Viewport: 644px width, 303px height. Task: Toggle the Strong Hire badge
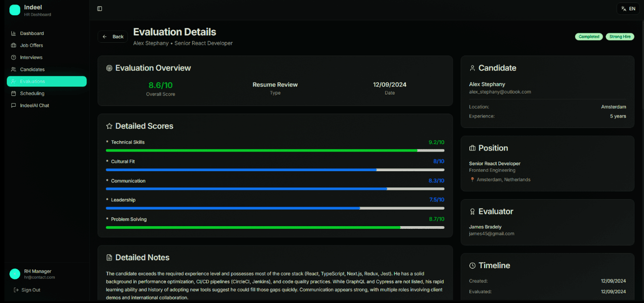click(619, 36)
